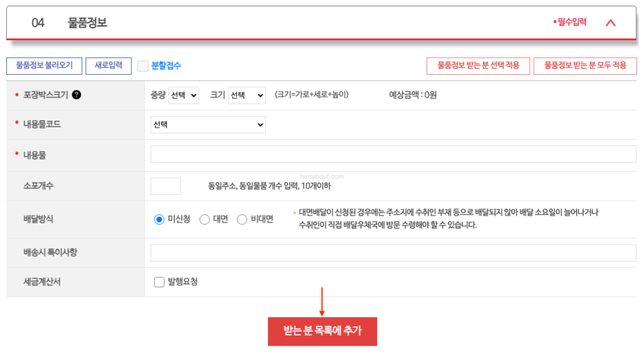The image size is (644, 354).
Task: Open help icon next to 포장박스크기
Action: pyautogui.click(x=76, y=95)
